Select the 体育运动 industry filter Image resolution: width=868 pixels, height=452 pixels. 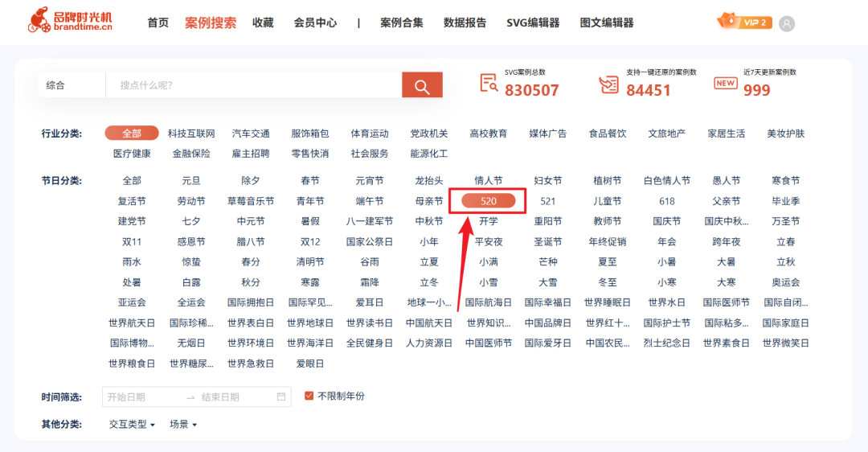click(x=370, y=134)
